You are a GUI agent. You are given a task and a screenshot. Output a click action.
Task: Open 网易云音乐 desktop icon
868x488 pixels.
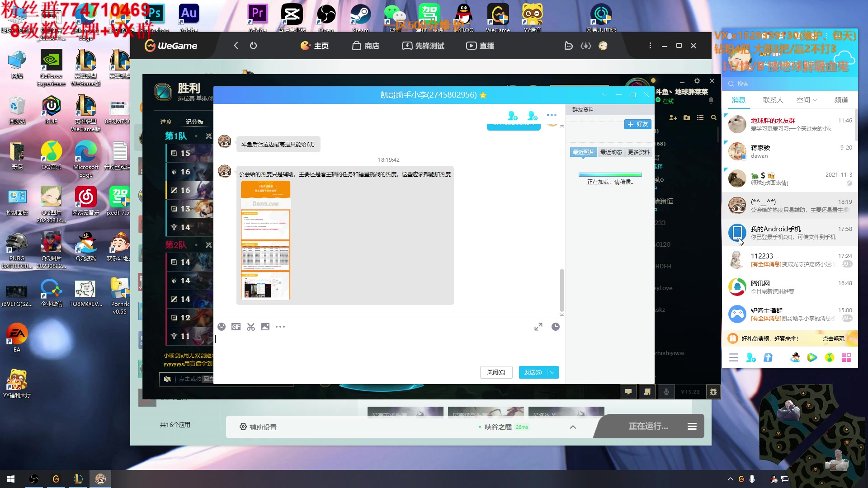(86, 201)
